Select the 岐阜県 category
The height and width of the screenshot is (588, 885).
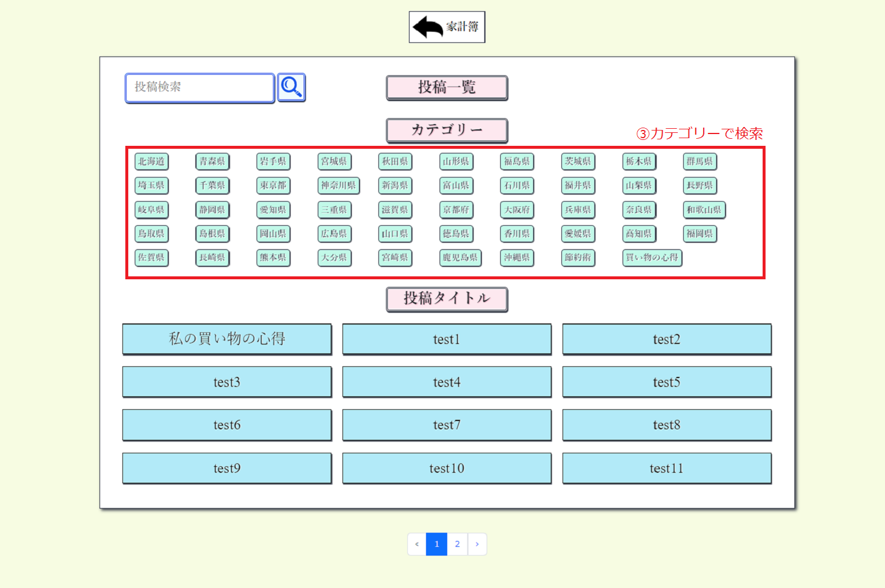pos(152,210)
